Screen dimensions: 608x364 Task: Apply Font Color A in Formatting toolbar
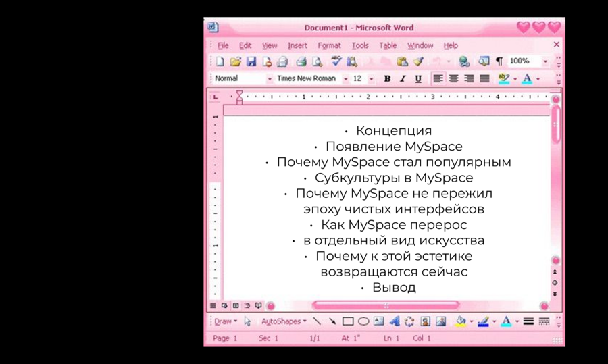527,79
